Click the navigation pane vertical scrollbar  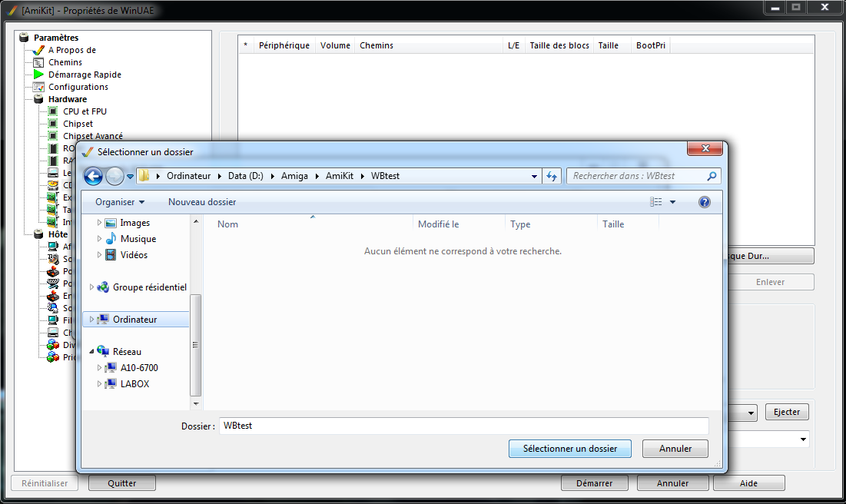click(195, 344)
